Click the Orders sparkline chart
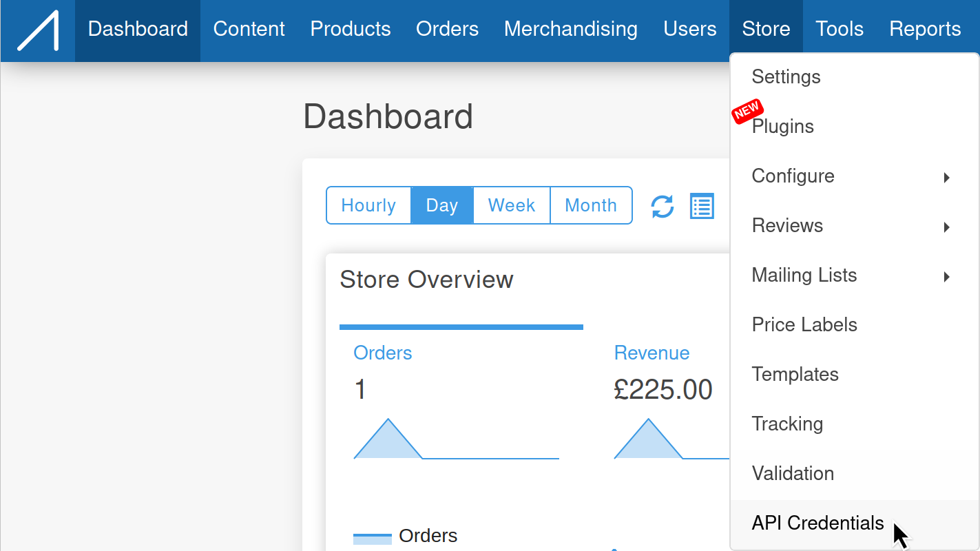 point(456,439)
